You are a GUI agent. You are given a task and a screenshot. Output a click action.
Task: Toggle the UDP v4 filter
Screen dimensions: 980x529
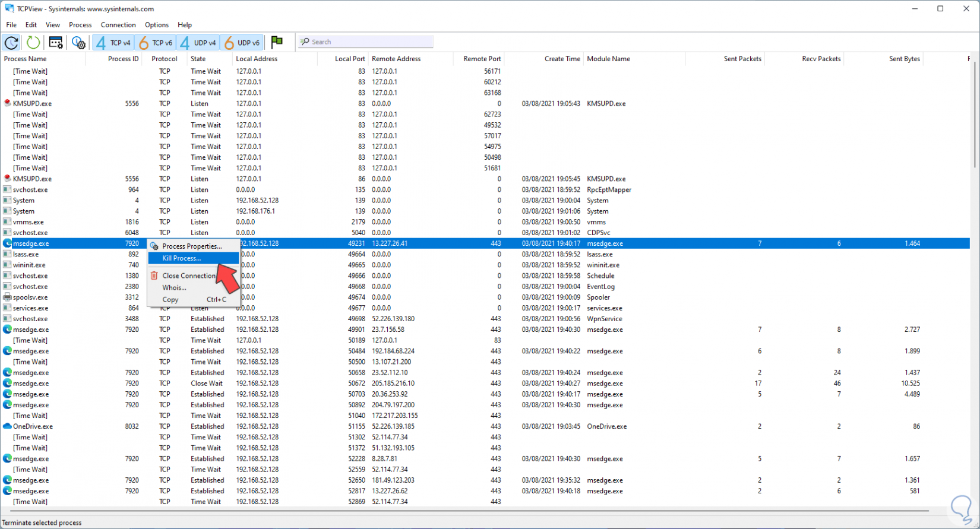click(198, 43)
